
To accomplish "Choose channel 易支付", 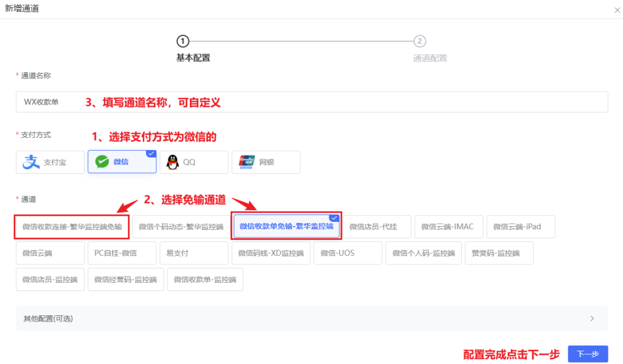I will click(194, 253).
